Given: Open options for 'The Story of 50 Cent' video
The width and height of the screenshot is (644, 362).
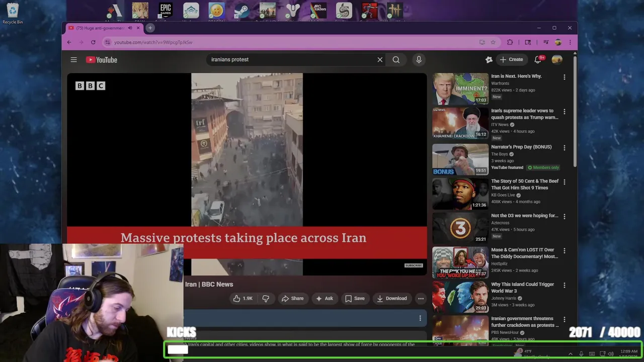Looking at the screenshot, I should click(564, 182).
